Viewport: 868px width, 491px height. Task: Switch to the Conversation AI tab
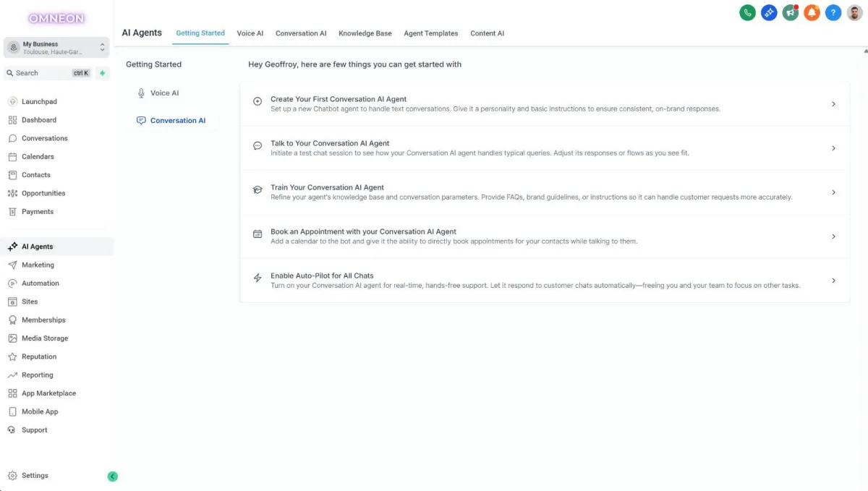[301, 33]
